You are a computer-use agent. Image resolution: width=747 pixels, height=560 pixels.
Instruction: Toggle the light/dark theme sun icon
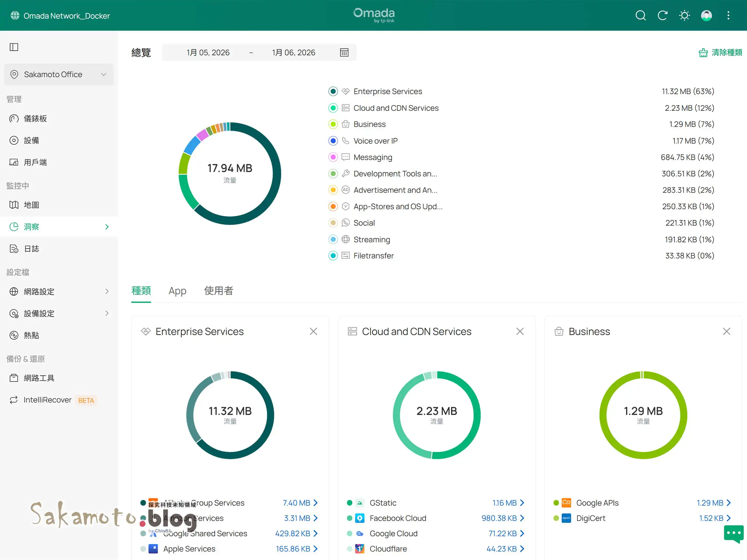(684, 15)
